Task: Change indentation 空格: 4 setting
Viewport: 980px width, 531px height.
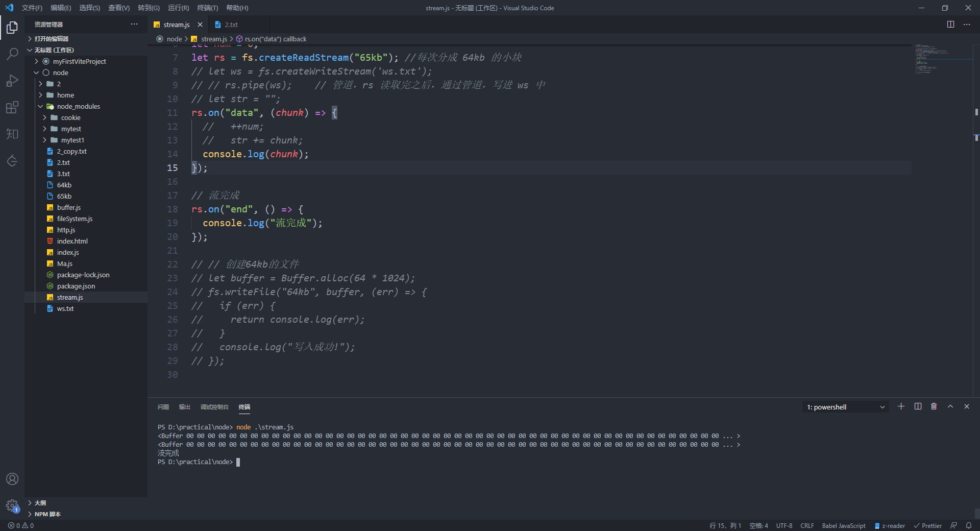Action: (758, 525)
